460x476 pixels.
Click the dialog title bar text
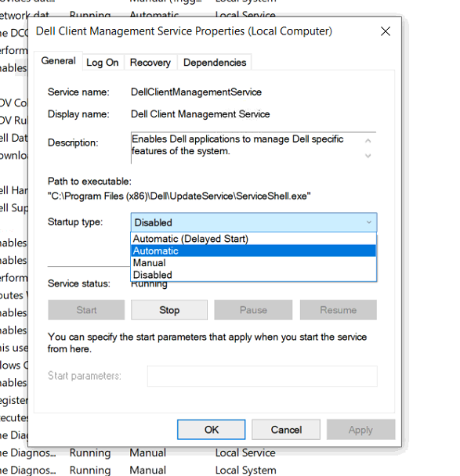coord(184,31)
